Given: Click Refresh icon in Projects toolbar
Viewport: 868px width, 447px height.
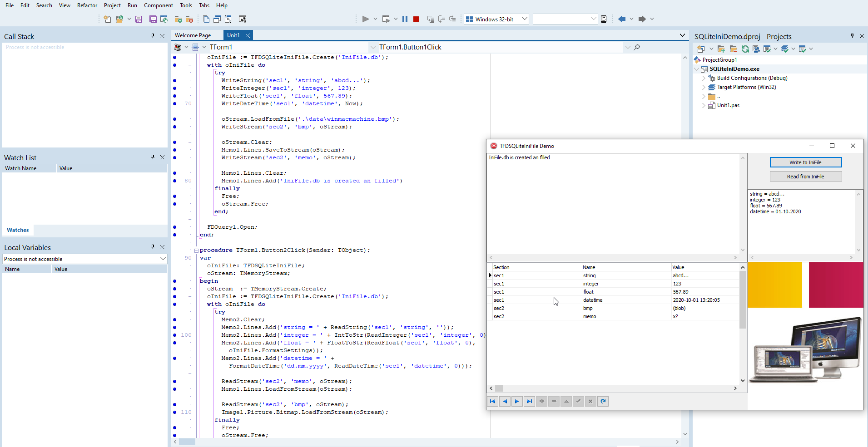Looking at the screenshot, I should click(x=745, y=49).
